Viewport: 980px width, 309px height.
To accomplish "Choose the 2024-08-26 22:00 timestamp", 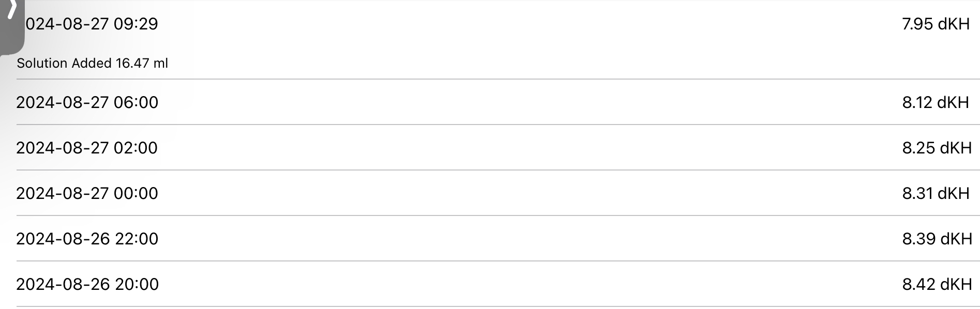I will tap(87, 239).
